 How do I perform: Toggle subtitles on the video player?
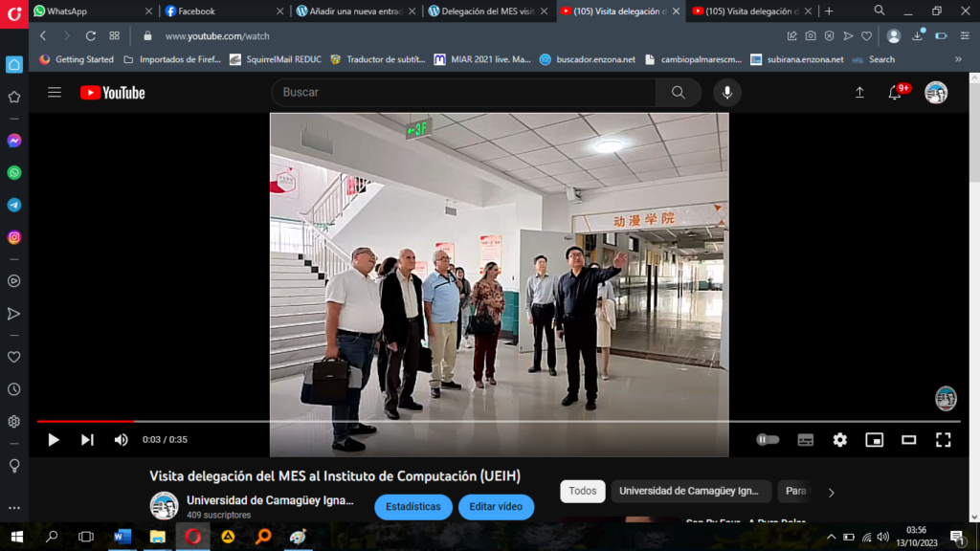pos(806,440)
